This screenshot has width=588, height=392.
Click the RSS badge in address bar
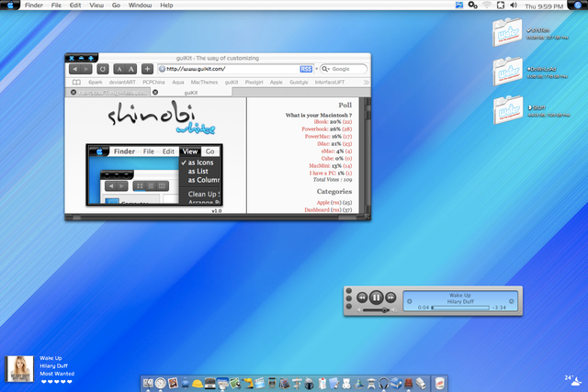click(306, 69)
